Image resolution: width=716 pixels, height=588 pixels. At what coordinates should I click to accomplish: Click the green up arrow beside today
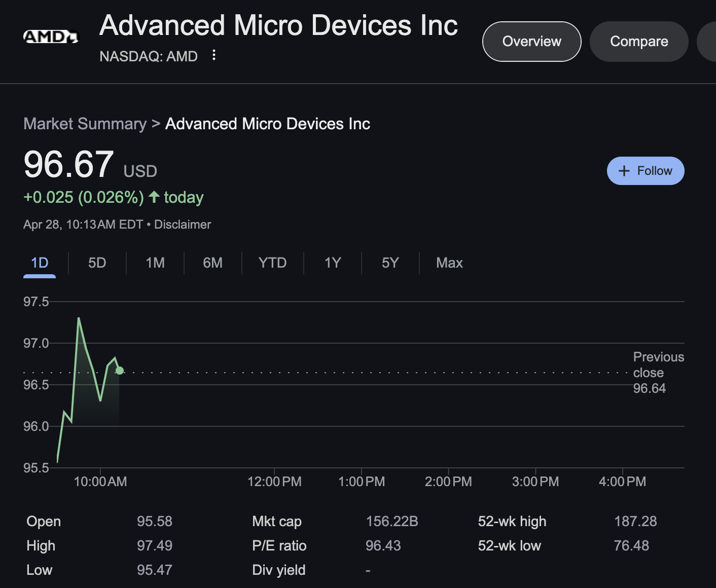click(x=154, y=197)
